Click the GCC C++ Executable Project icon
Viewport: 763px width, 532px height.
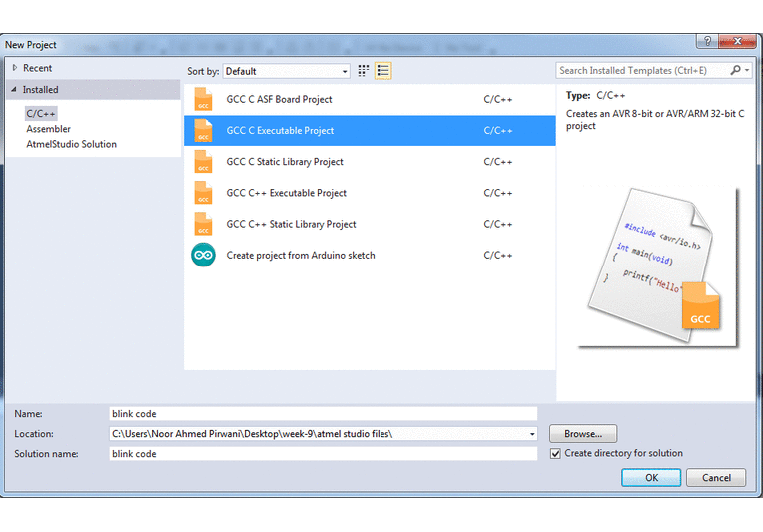[x=203, y=193]
